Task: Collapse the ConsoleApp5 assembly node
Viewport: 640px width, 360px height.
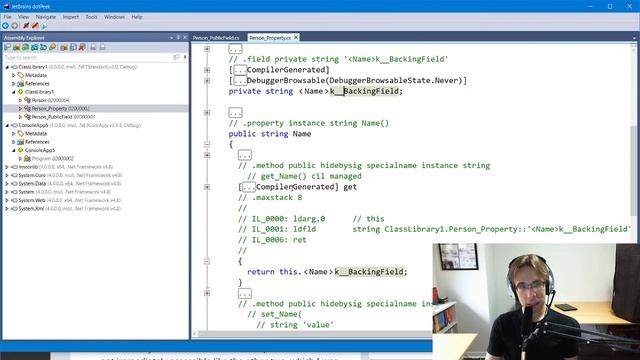Action: tap(7, 125)
